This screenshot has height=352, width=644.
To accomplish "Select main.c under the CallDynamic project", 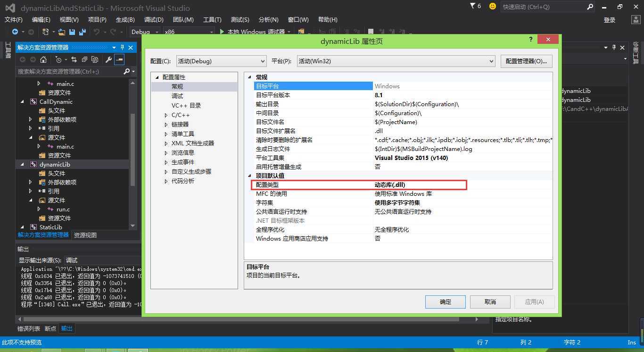I will click(65, 146).
